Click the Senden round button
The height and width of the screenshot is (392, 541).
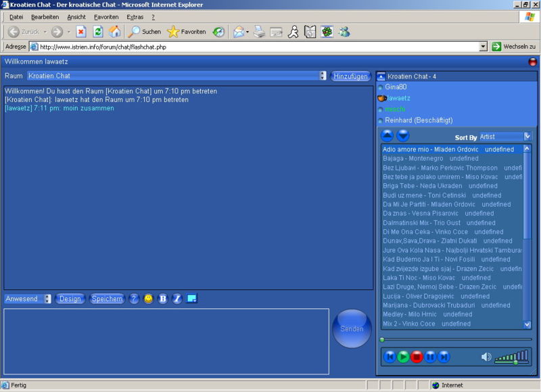coord(352,328)
